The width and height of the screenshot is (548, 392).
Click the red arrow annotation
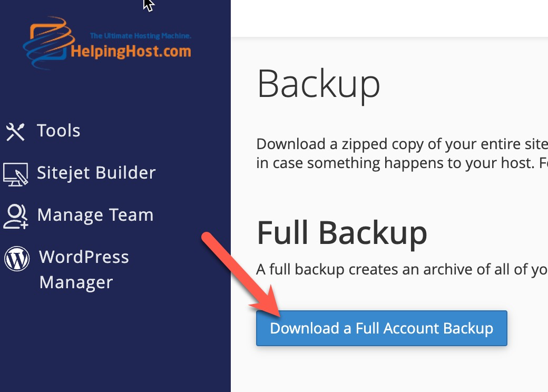[241, 275]
